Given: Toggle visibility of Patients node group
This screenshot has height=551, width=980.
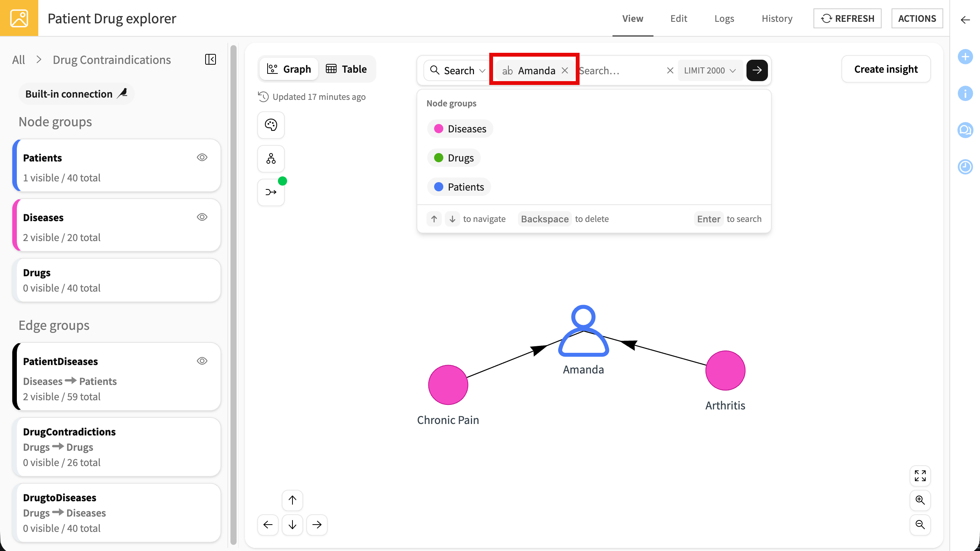Looking at the screenshot, I should coord(202,157).
